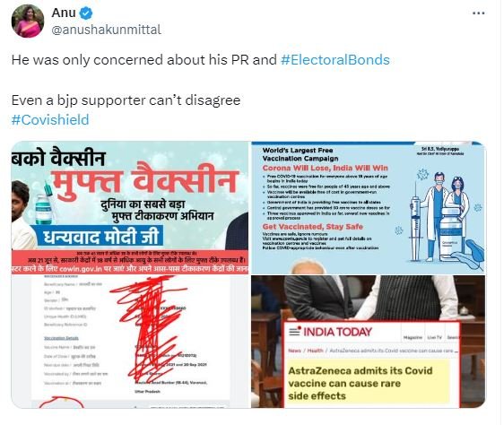The width and height of the screenshot is (504, 425).
Task: Click the Live TV tab in India Today header
Action: 435,337
